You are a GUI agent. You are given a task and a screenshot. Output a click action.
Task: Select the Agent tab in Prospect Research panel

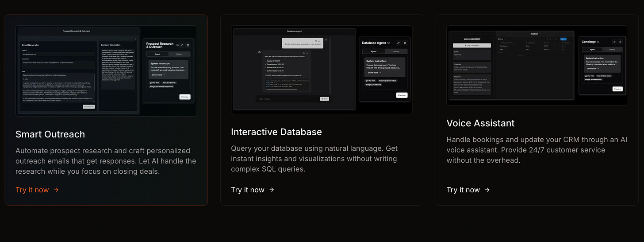157,54
